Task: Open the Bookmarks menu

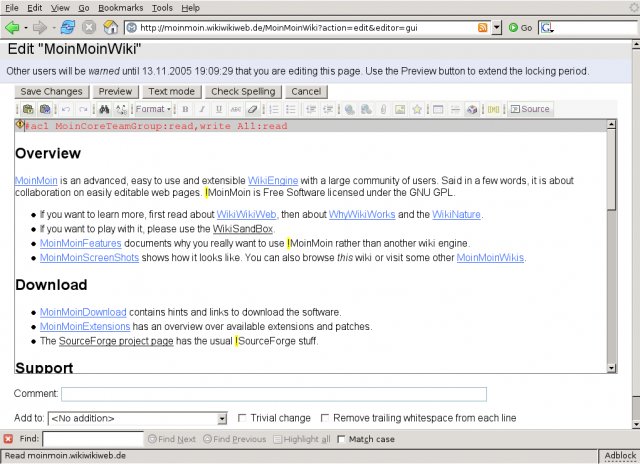Action: pyautogui.click(x=118, y=7)
